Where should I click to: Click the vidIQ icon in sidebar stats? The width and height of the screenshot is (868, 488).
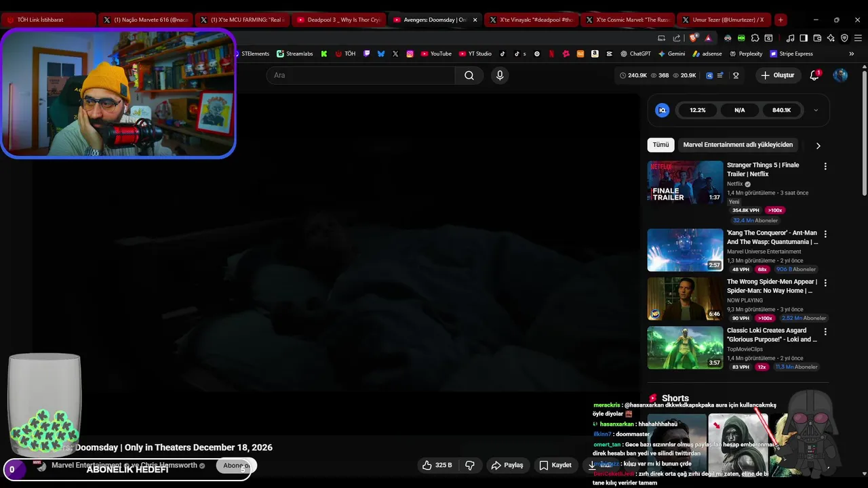tap(663, 110)
